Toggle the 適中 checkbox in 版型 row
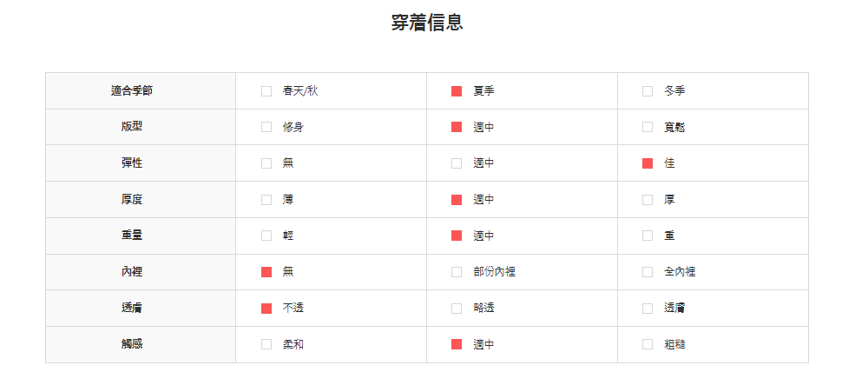This screenshot has height=372, width=868. coord(457,127)
